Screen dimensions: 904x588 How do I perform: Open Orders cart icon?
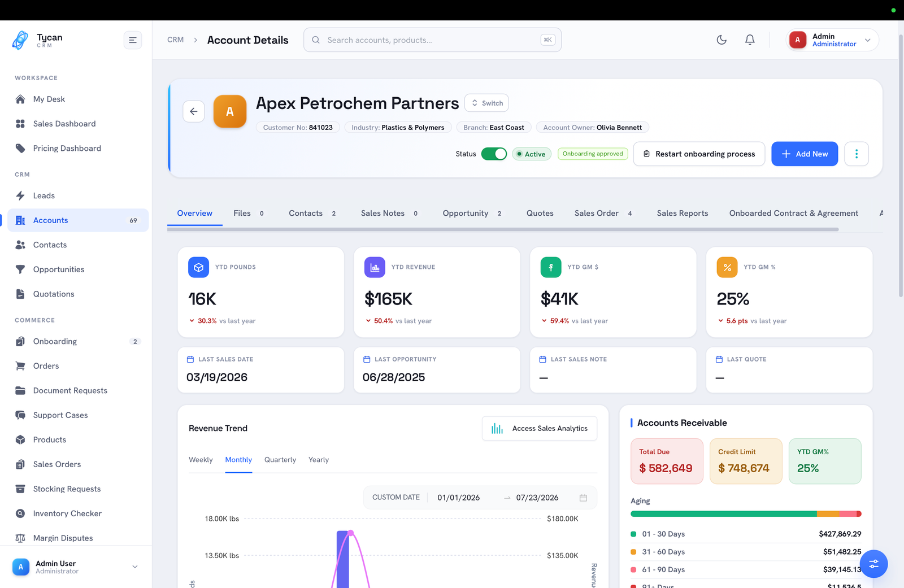(20, 366)
